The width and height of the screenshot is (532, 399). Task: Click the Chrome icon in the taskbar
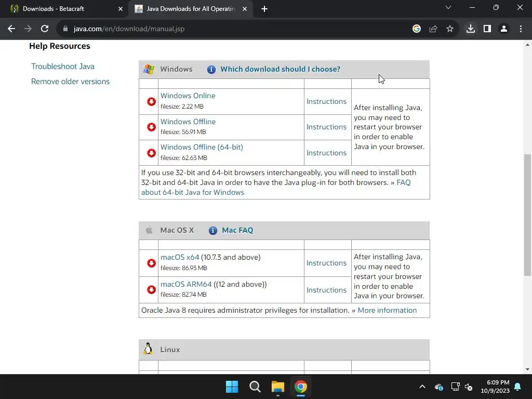point(301,387)
